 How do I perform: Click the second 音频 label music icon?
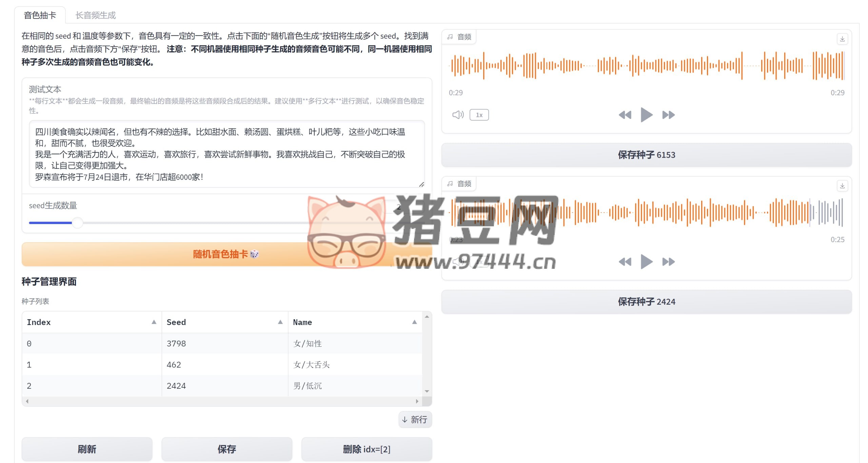[x=450, y=184]
